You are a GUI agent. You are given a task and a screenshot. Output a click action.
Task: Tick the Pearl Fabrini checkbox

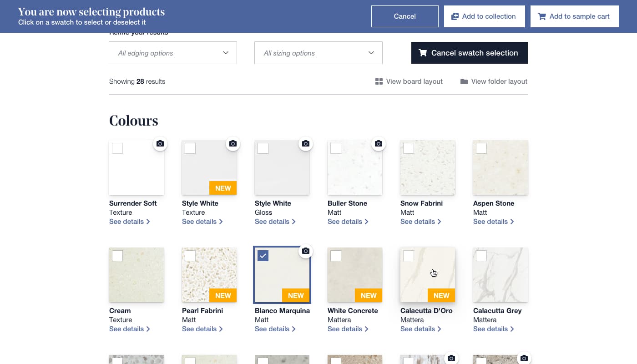point(190,256)
